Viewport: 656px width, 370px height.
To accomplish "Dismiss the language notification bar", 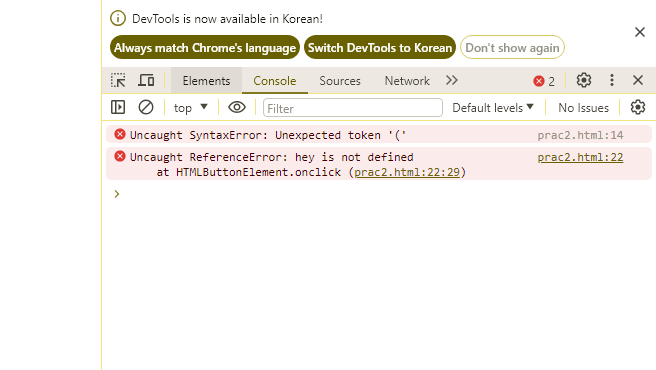I will pyautogui.click(x=640, y=32).
